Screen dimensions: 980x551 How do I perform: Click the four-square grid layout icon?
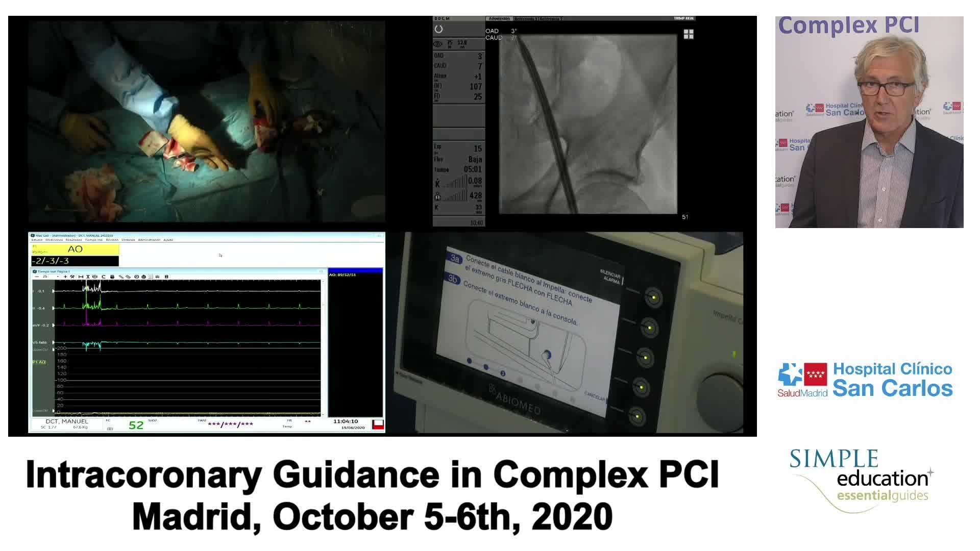[x=689, y=34]
